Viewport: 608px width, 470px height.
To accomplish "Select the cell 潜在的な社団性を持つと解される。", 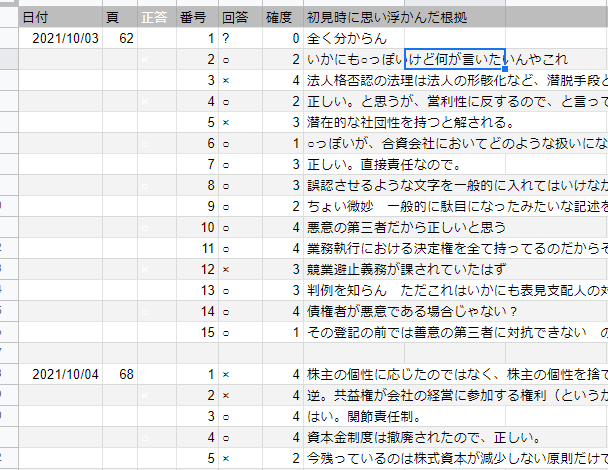I will point(354,122).
